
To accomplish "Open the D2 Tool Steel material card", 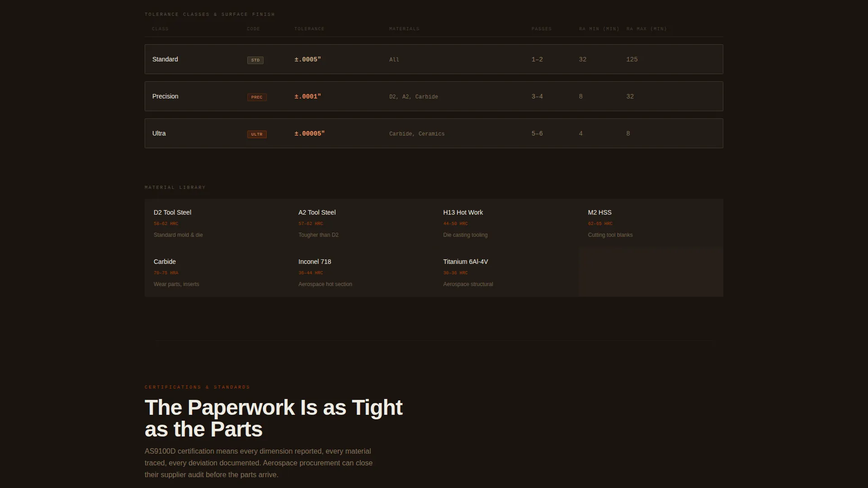I will coord(217,223).
